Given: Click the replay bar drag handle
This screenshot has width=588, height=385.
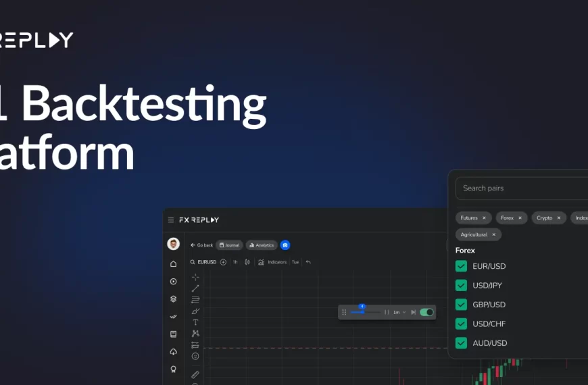Looking at the screenshot, I should coord(344,312).
